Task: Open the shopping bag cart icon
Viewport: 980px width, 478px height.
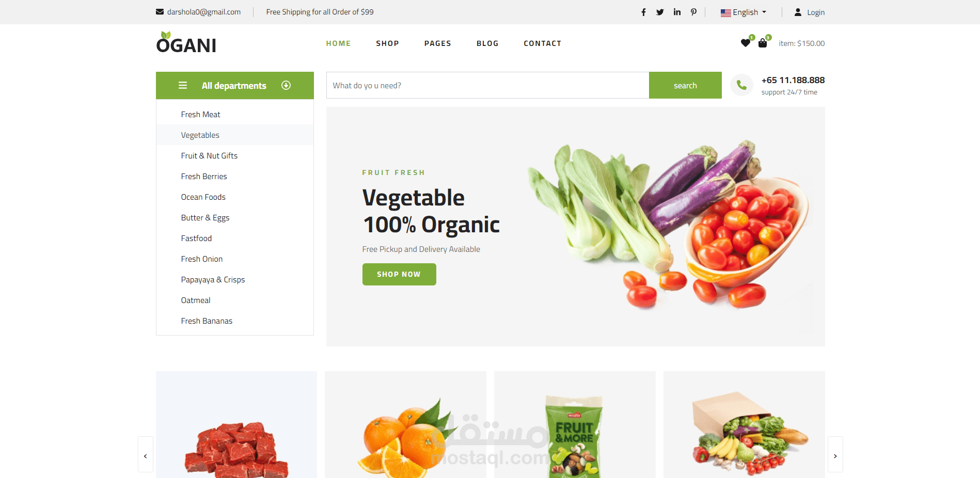Action: [x=763, y=43]
